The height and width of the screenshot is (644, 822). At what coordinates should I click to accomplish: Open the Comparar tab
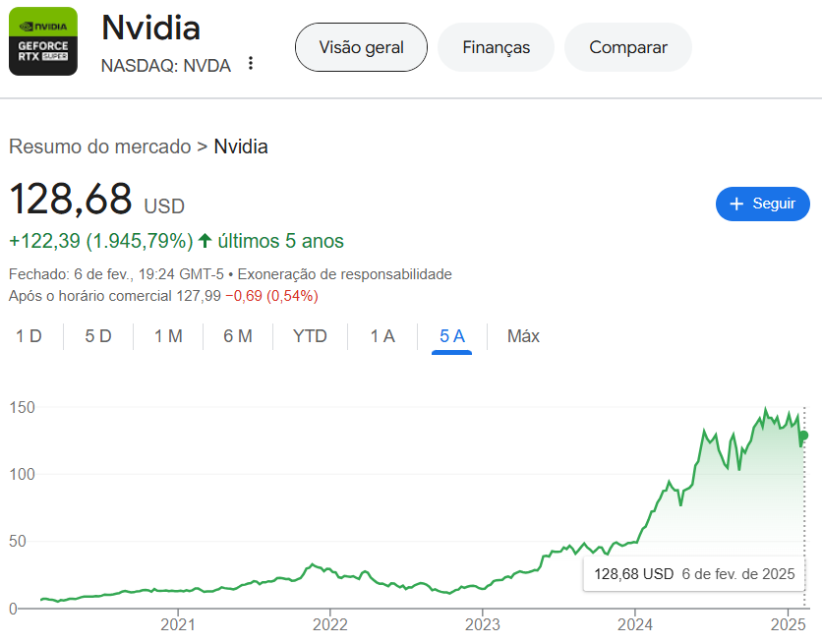(x=628, y=47)
